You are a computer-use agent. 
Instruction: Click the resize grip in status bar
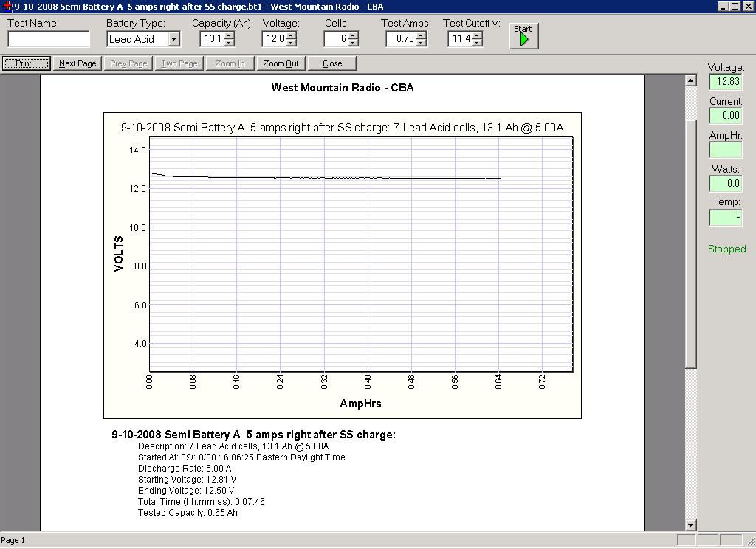(750, 541)
